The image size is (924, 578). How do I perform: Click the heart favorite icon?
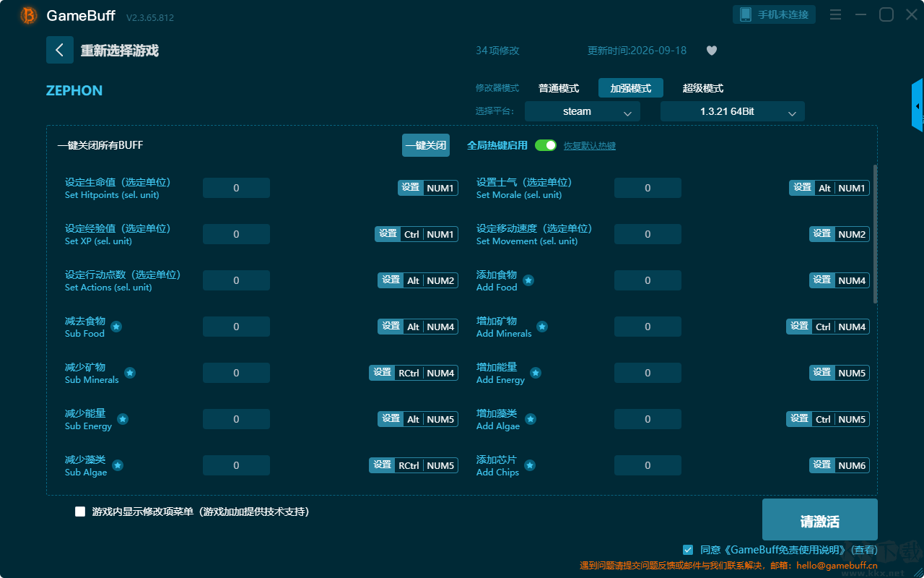[712, 51]
